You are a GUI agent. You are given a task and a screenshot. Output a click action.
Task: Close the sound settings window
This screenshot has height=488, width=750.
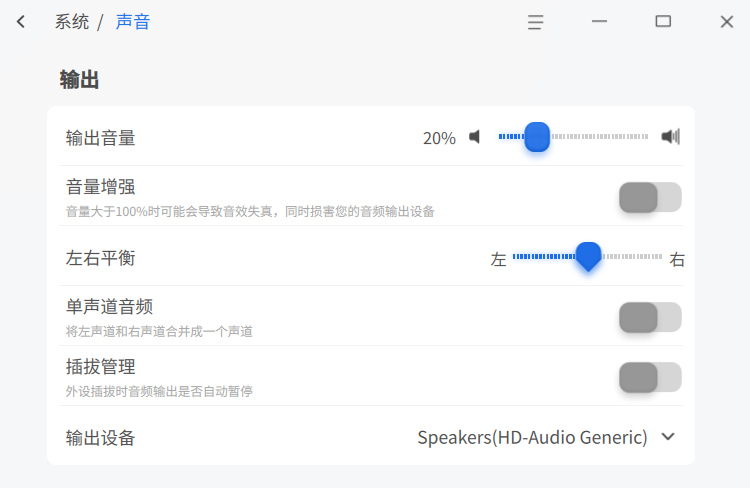(x=727, y=22)
